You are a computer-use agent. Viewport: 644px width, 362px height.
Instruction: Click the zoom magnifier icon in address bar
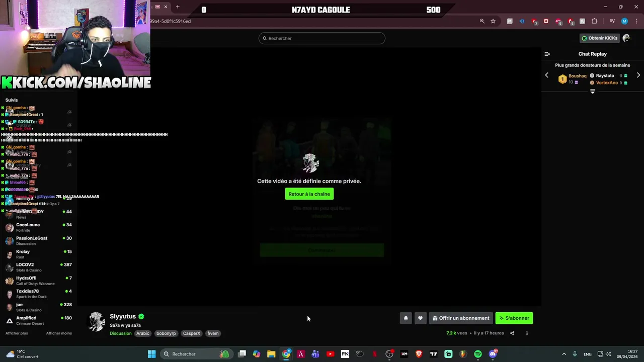(482, 21)
